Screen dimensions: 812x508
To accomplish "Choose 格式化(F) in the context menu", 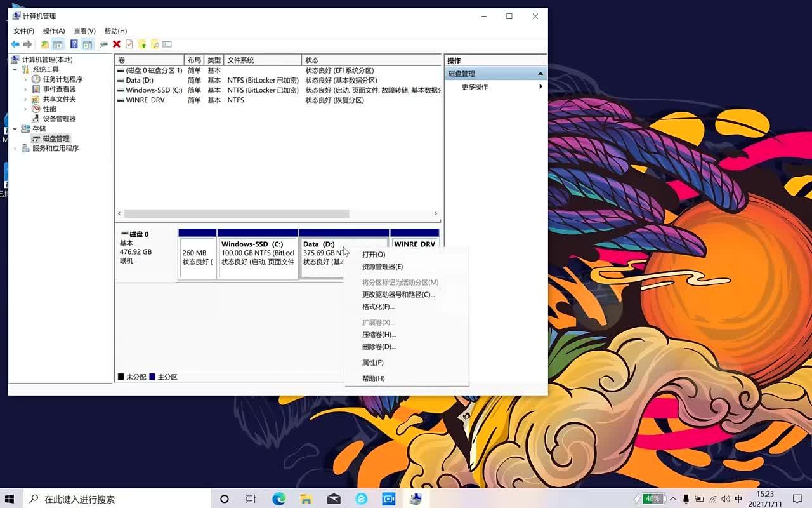I will click(x=406, y=307).
